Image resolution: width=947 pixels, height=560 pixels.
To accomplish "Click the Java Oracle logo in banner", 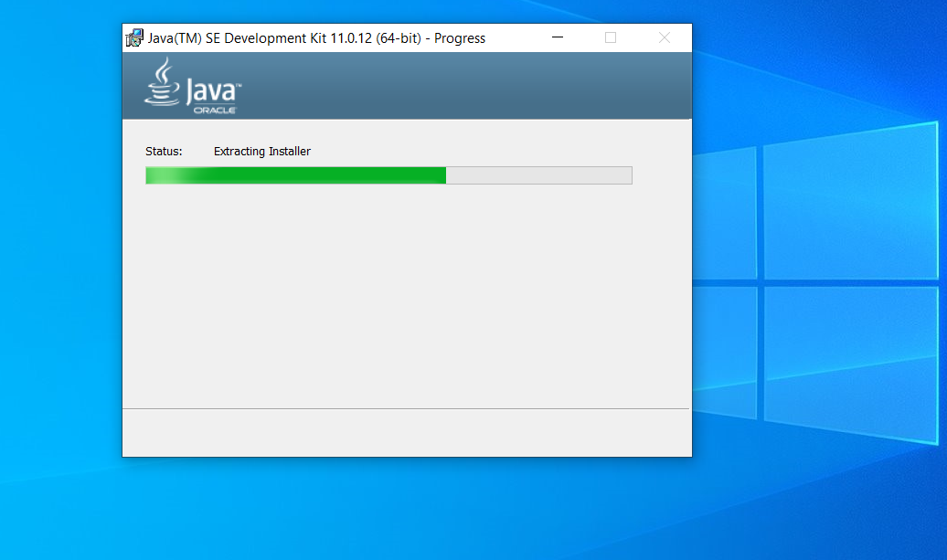I will 193,86.
